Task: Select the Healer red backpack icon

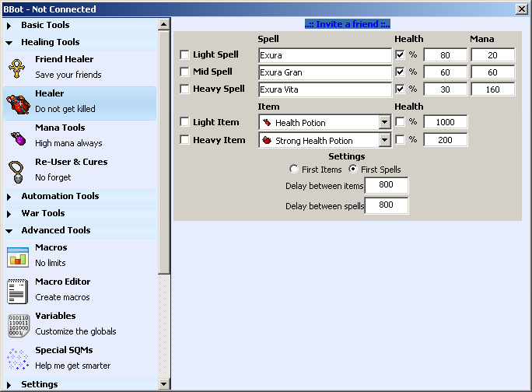Action: click(17, 102)
